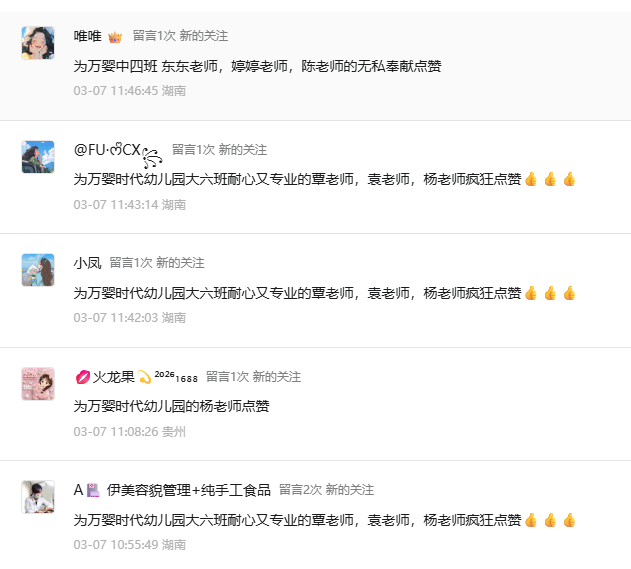Open the 伊美容貌管理+纯手工食品 username

[189, 490]
